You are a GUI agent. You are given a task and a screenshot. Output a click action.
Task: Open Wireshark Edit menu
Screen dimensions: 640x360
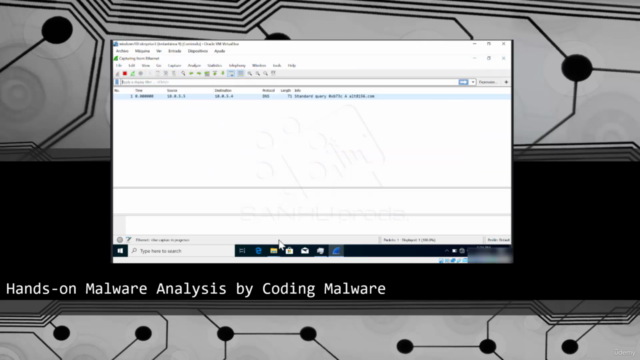point(132,65)
